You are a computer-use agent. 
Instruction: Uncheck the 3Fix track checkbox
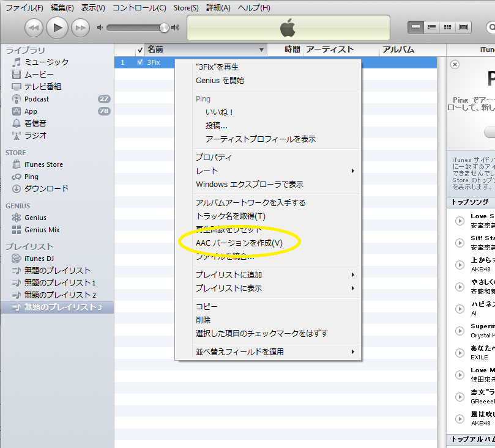tap(140, 62)
